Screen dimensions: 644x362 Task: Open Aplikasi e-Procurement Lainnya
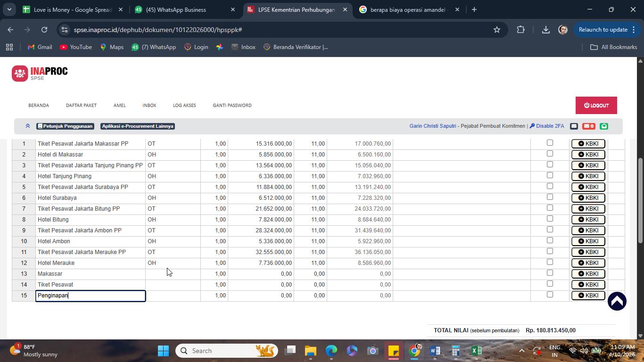point(138,126)
